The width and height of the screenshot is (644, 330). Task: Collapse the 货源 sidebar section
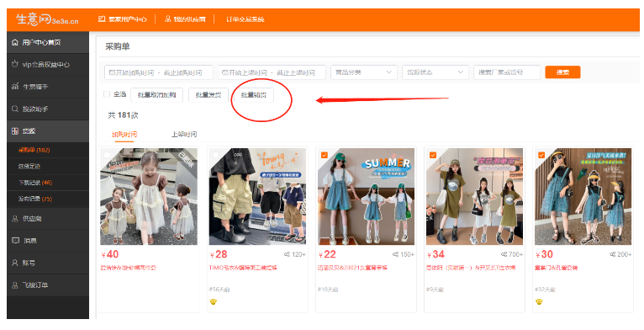[48, 131]
